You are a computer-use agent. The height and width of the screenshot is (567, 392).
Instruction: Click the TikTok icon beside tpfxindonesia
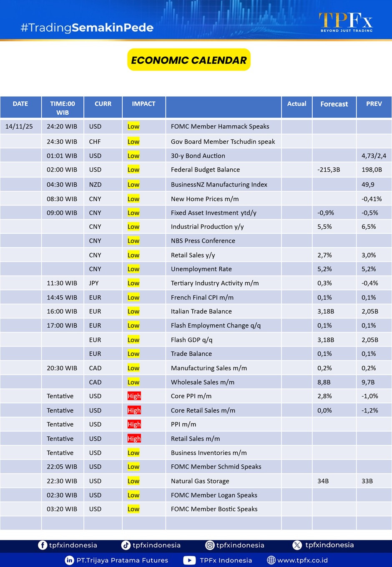click(x=126, y=545)
